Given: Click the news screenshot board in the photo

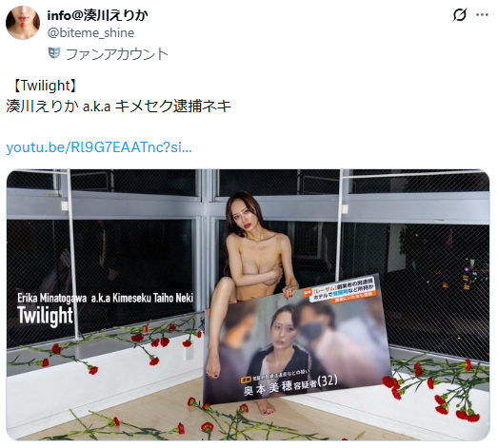Looking at the screenshot, I should tap(297, 341).
